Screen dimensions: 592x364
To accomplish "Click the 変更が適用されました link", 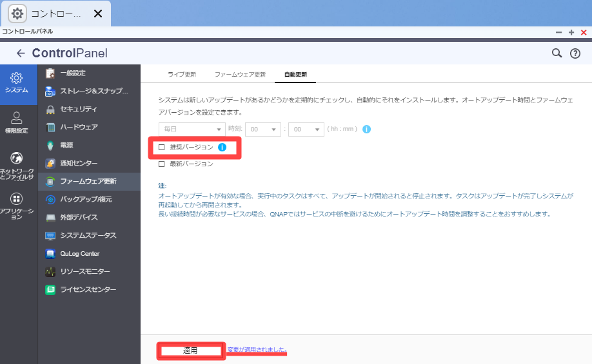I will coord(257,350).
